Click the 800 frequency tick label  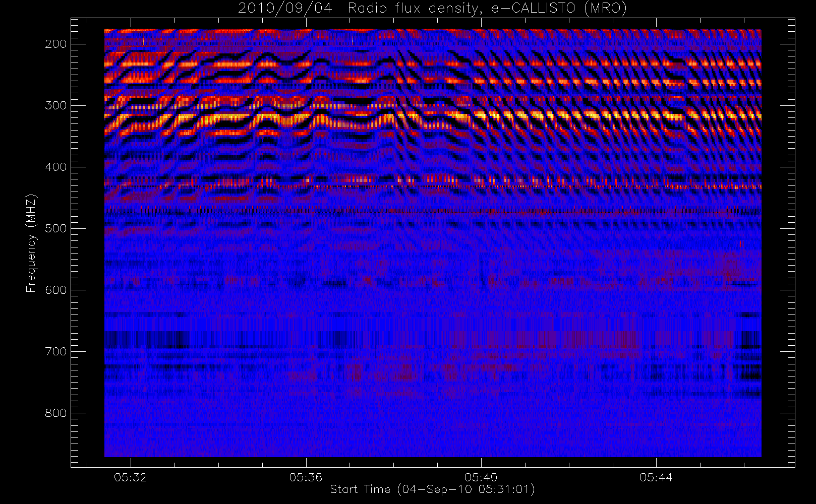coord(56,413)
